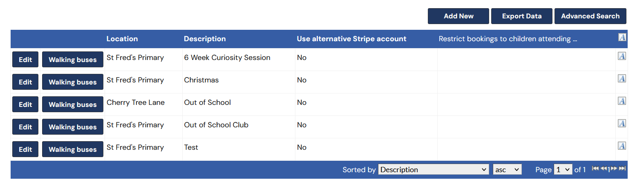This screenshot has width=644, height=193.
Task: Click the Export Data button
Action: tap(521, 16)
